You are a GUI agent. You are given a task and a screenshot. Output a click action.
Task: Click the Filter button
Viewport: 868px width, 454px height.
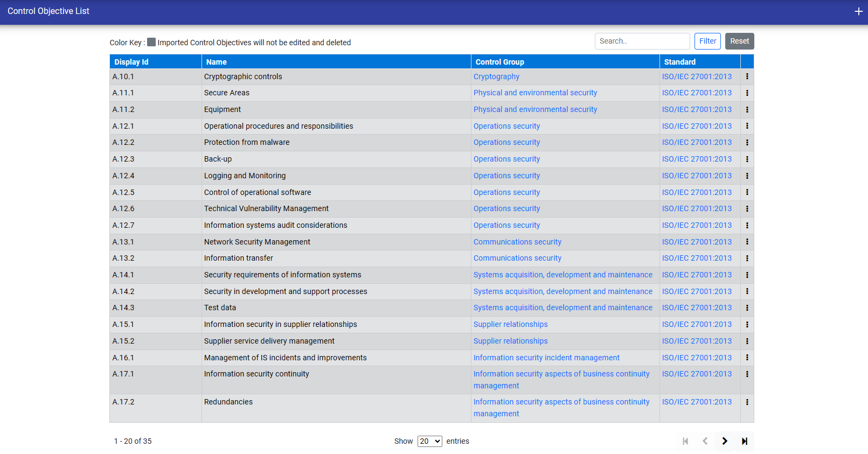point(707,41)
